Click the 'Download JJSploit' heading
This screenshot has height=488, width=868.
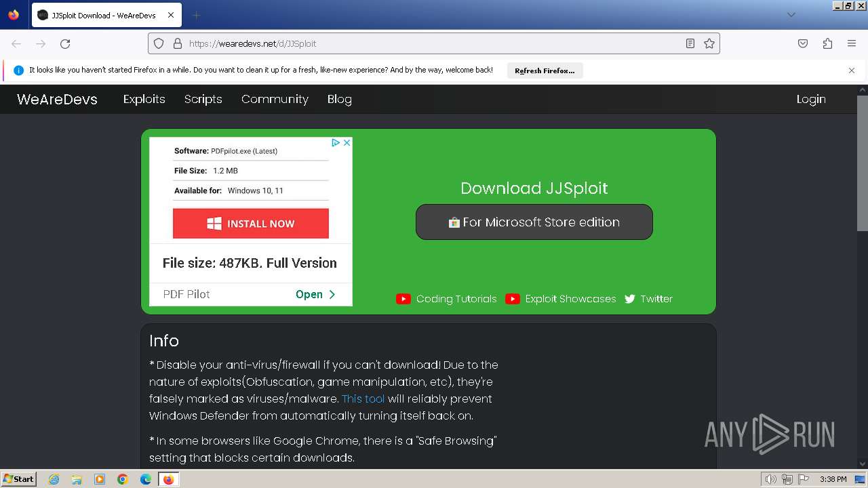pyautogui.click(x=534, y=188)
